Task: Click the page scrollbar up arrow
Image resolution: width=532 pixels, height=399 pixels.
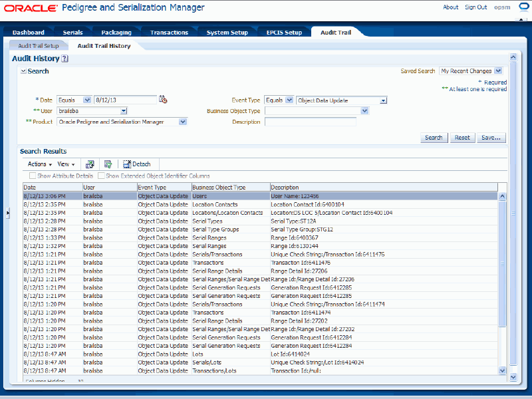Action: pos(513,57)
